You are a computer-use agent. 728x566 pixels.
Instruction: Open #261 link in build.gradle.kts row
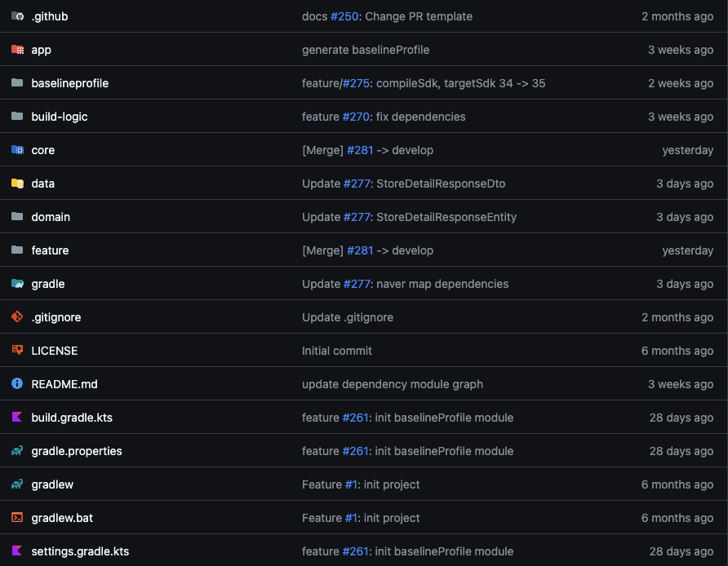[356, 418]
